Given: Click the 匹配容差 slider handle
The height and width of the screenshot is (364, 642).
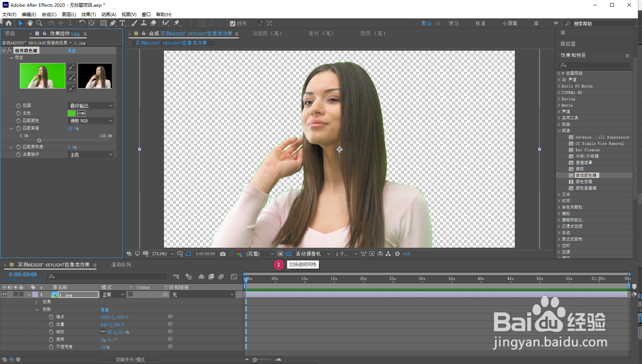Looking at the screenshot, I should (x=39, y=140).
